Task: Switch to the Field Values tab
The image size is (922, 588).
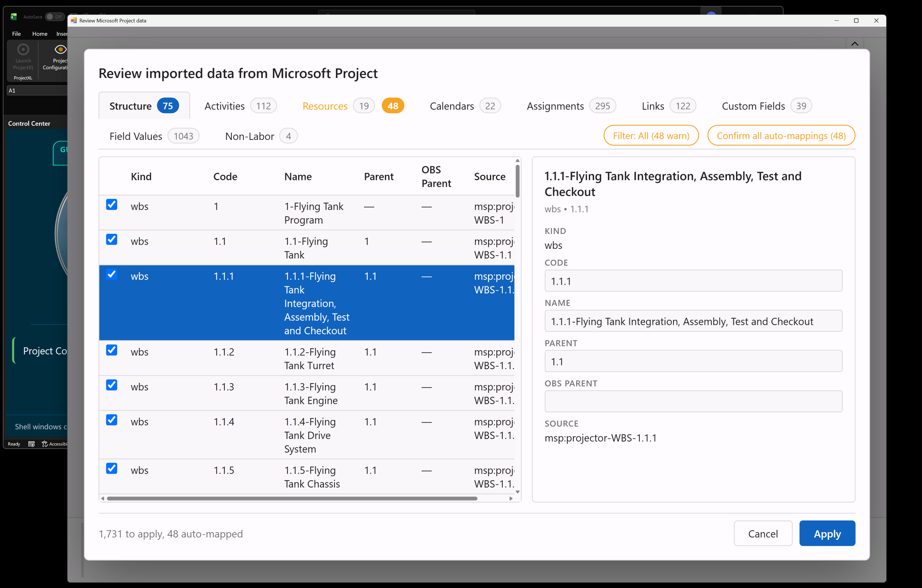Action: click(x=154, y=136)
